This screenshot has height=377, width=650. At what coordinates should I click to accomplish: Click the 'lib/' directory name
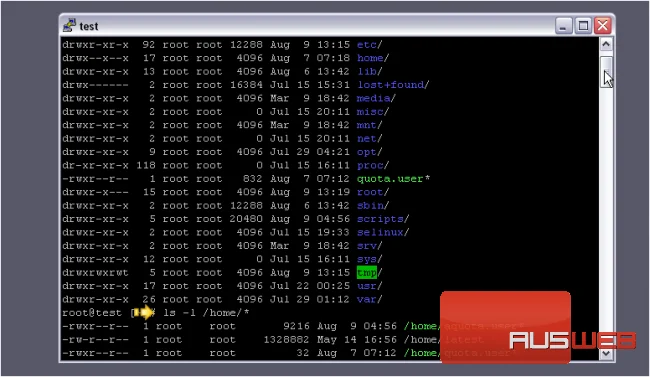point(369,71)
